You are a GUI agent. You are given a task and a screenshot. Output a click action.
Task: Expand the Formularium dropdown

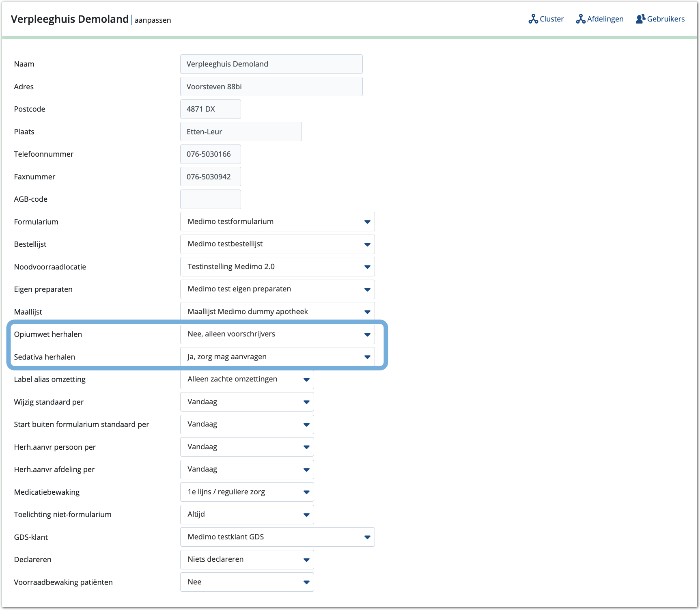[x=277, y=222]
